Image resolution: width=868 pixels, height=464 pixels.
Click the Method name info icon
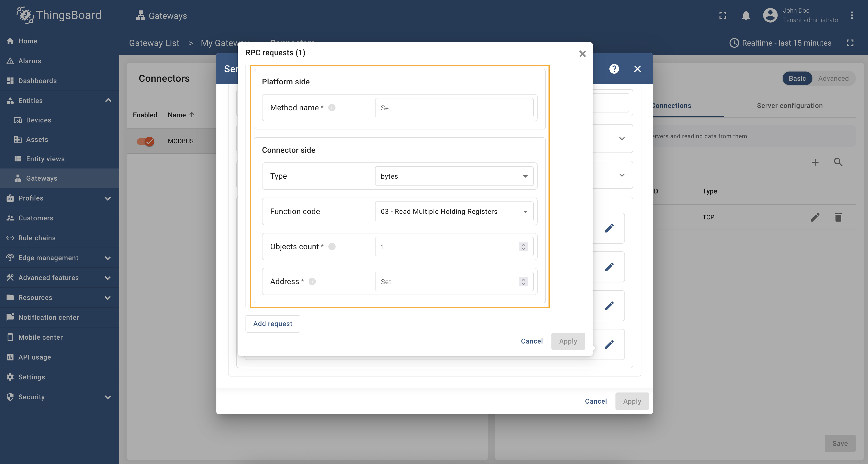[x=332, y=108]
